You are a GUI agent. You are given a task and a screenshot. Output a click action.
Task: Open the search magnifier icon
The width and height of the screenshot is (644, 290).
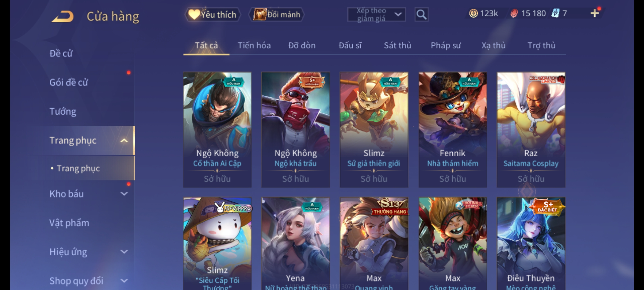[421, 15]
